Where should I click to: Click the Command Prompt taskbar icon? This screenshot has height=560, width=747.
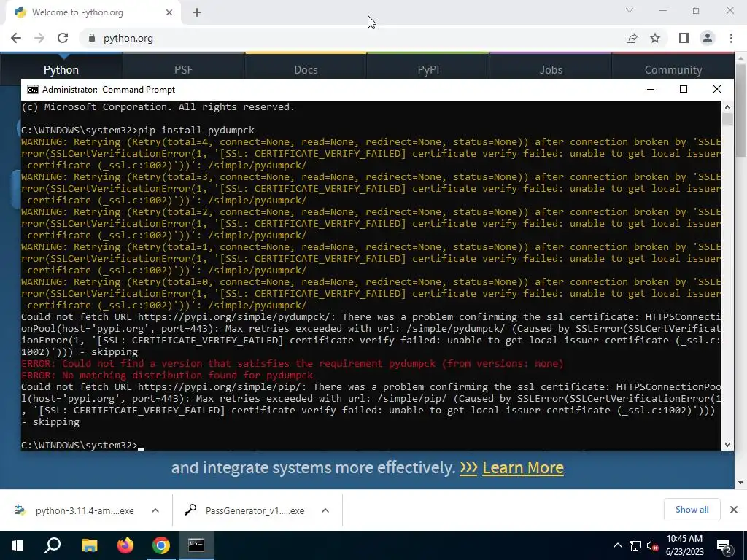(196, 545)
